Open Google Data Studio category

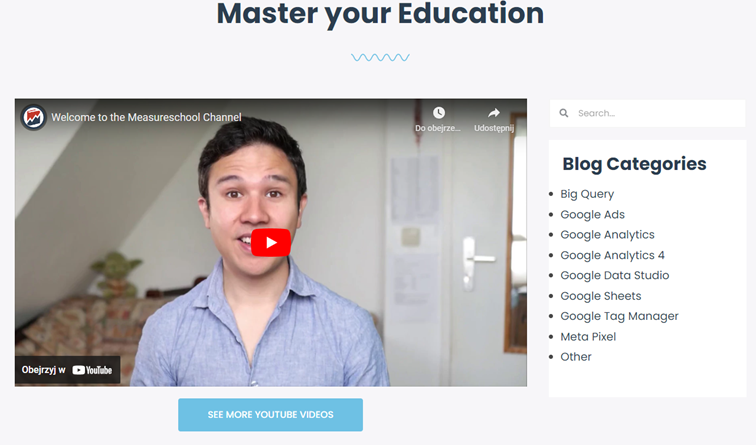pyautogui.click(x=614, y=275)
